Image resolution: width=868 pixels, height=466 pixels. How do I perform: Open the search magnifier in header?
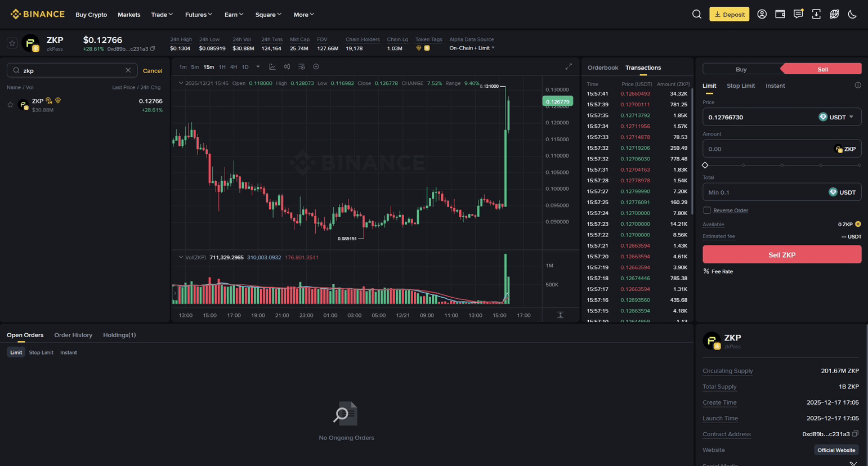click(696, 14)
